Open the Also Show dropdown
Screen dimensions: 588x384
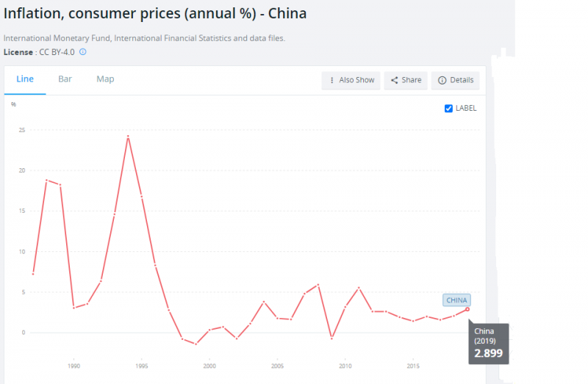point(351,80)
